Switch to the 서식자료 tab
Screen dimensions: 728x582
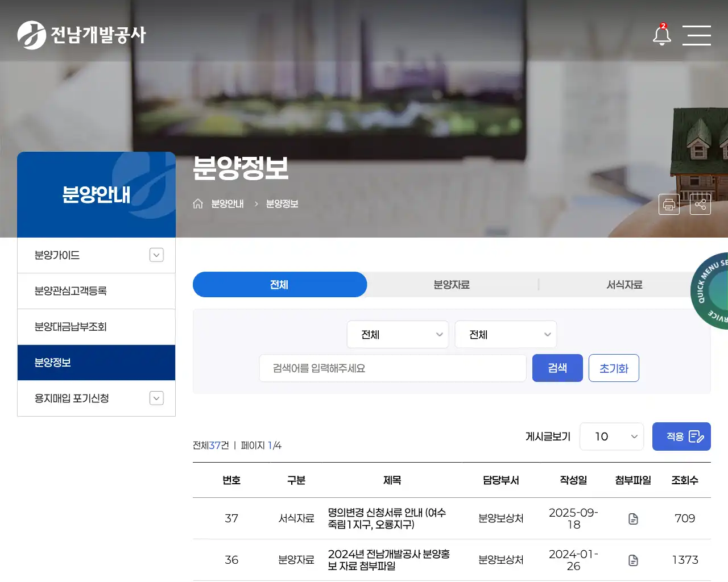pos(624,284)
